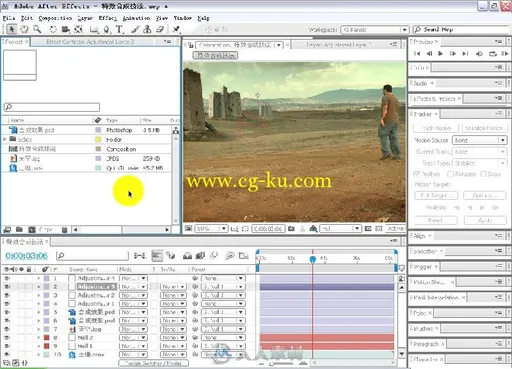Hide layer 1 Adjustment layer eye
The image size is (512, 369).
[x=7, y=278]
